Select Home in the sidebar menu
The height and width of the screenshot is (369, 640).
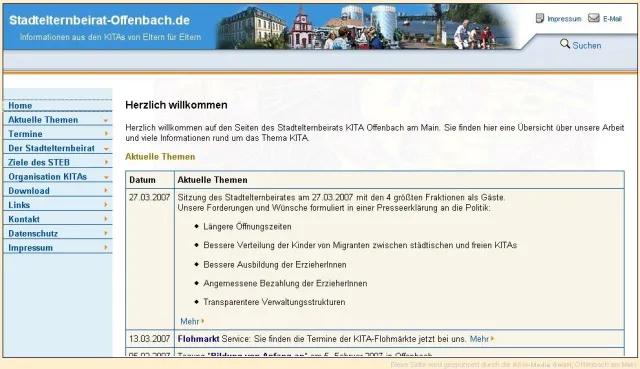[x=58, y=105]
